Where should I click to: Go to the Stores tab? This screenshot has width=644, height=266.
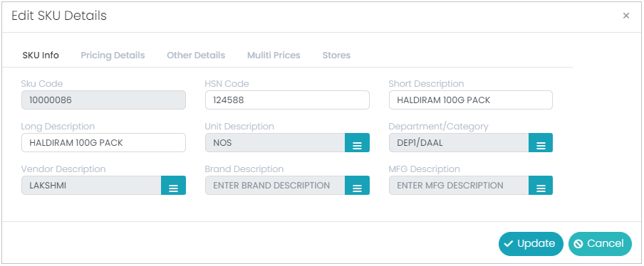click(x=336, y=55)
